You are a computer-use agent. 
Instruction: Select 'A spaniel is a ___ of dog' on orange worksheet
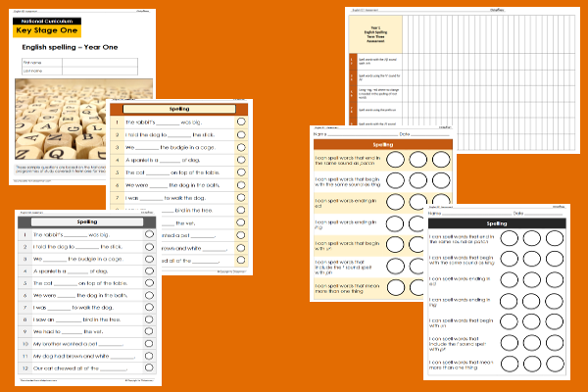[x=163, y=160]
